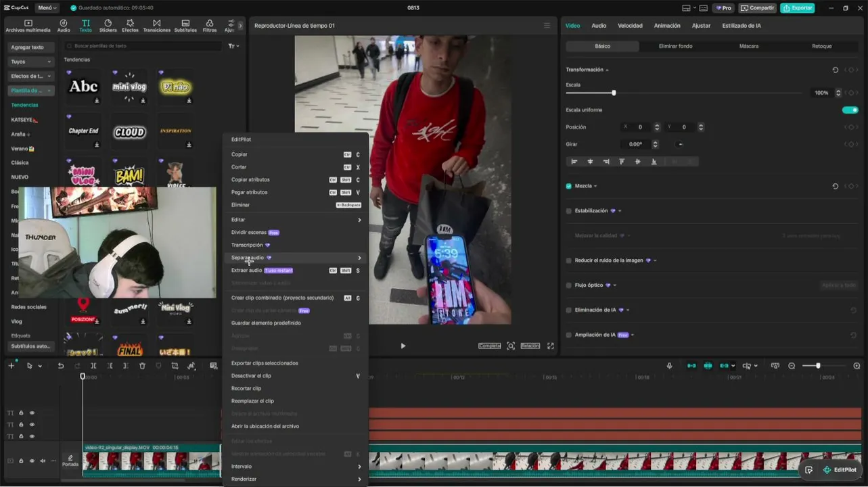Image resolution: width=868 pixels, height=487 pixels.
Task: Open the EditPilot assistant button
Action: (x=840, y=470)
